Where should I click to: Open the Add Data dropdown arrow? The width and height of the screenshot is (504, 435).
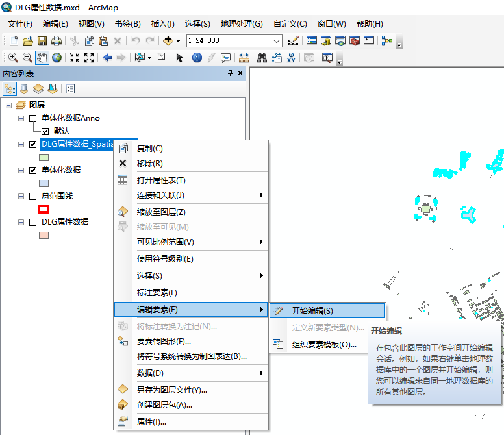point(178,41)
